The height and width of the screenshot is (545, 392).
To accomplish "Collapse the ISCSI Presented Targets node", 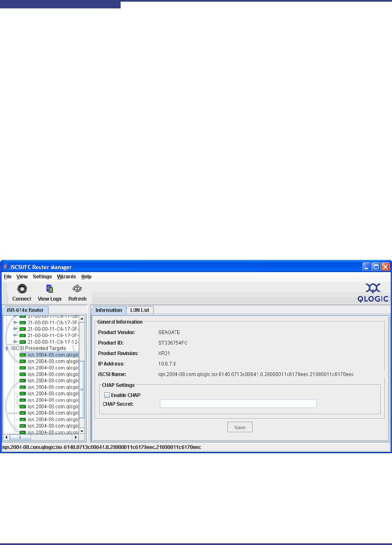I will click(7, 348).
